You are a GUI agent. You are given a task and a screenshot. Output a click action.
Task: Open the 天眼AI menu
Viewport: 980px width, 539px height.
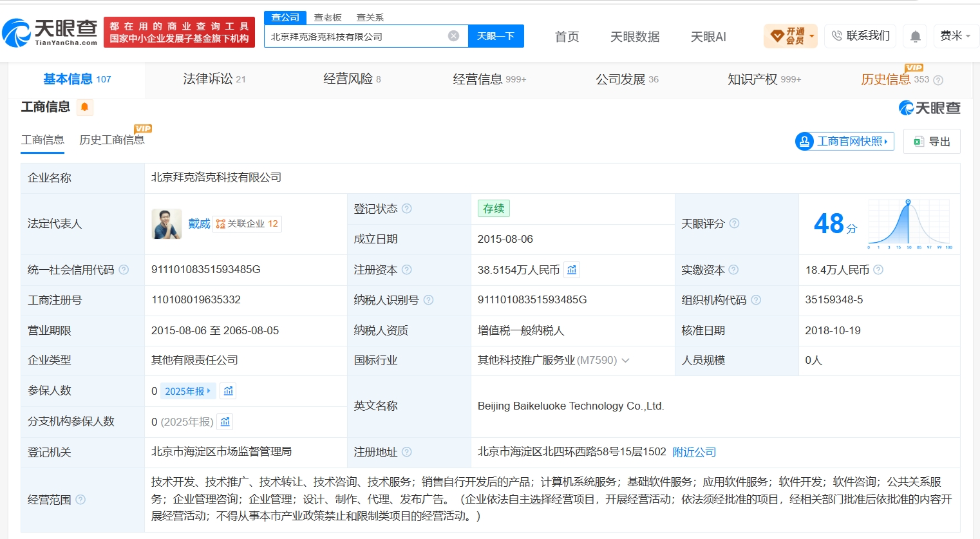[708, 37]
